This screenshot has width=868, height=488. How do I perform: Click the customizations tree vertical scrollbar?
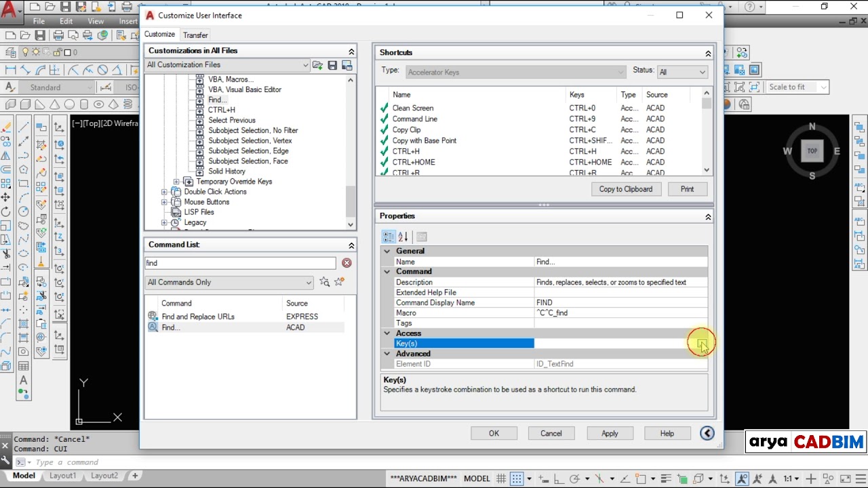[x=351, y=152]
